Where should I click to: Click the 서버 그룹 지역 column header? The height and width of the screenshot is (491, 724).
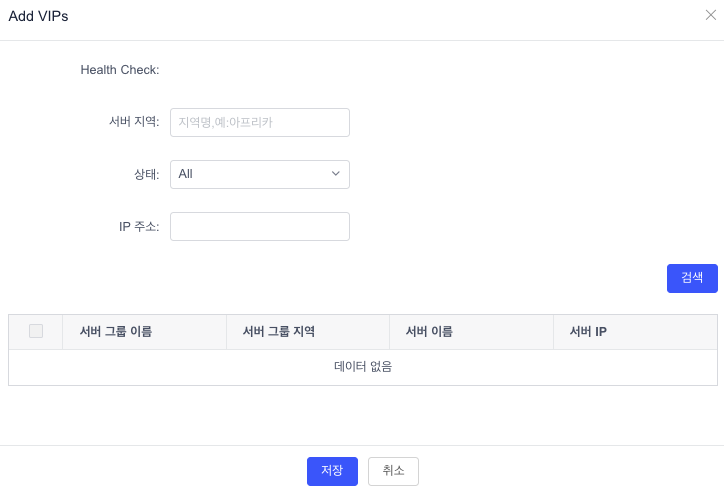[x=279, y=332]
